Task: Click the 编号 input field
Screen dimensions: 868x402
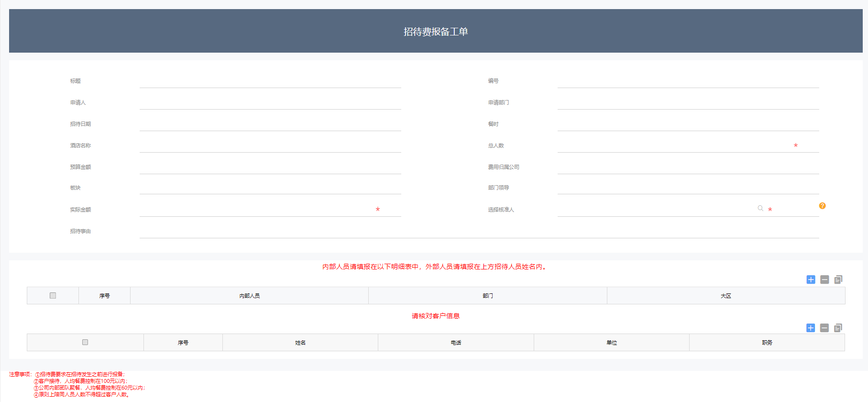Action: (688, 81)
